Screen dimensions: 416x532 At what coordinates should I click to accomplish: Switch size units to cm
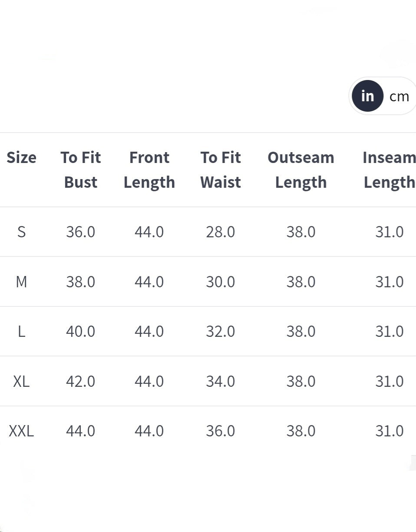click(399, 96)
